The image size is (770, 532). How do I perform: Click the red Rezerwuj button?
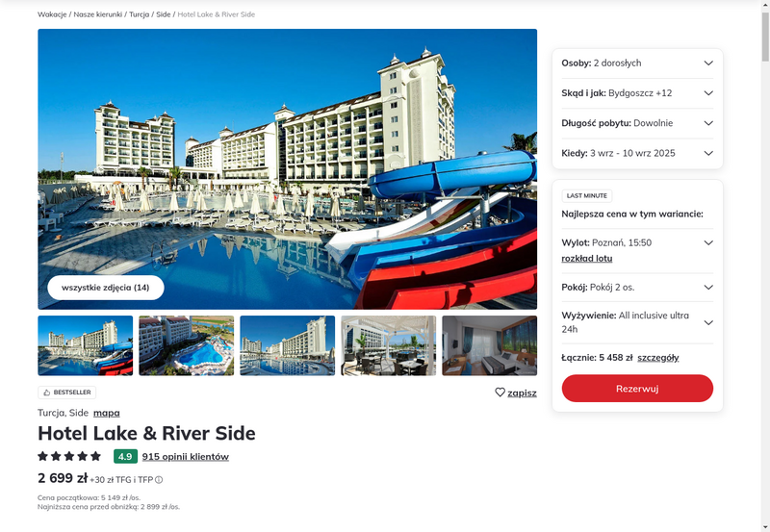click(x=637, y=389)
